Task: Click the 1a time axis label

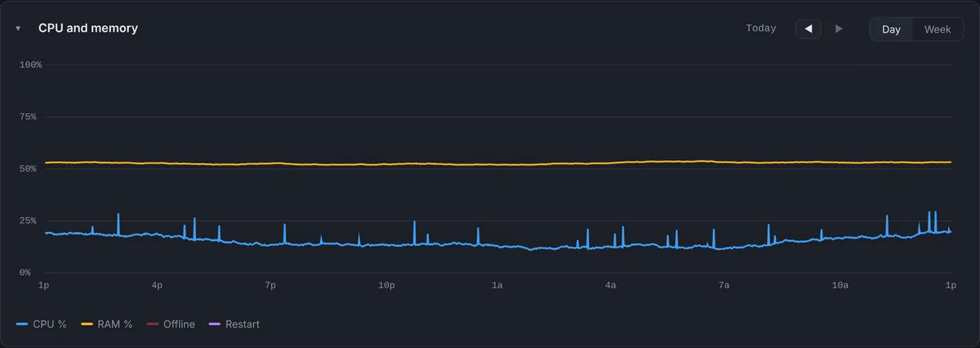Action: tap(497, 285)
